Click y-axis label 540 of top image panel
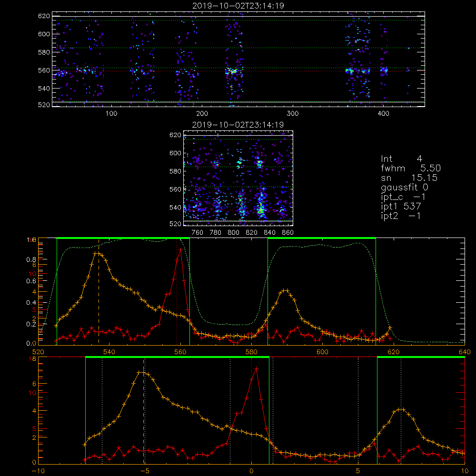Image resolution: width=476 pixels, height=476 pixels. click(x=44, y=89)
